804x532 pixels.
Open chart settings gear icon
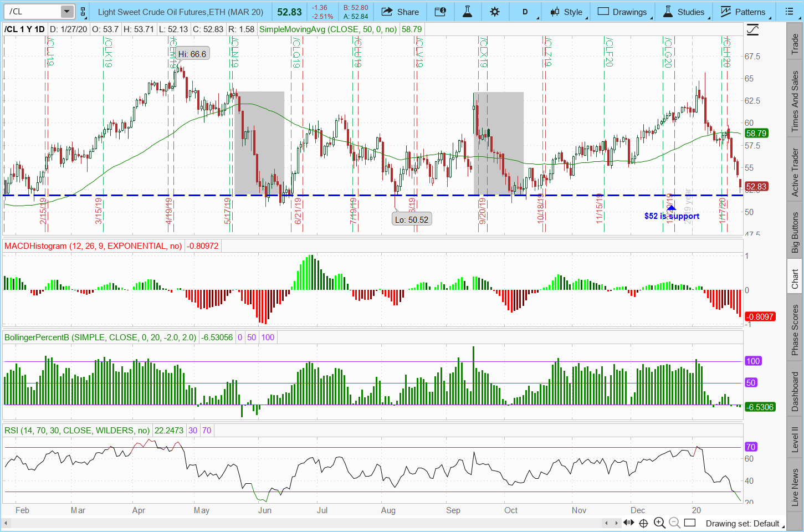coord(495,12)
